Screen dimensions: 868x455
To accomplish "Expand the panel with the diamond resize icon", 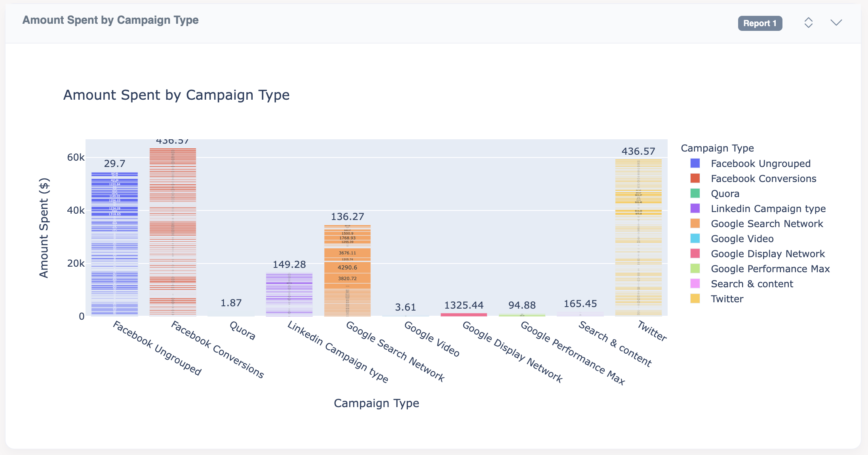I will (808, 23).
